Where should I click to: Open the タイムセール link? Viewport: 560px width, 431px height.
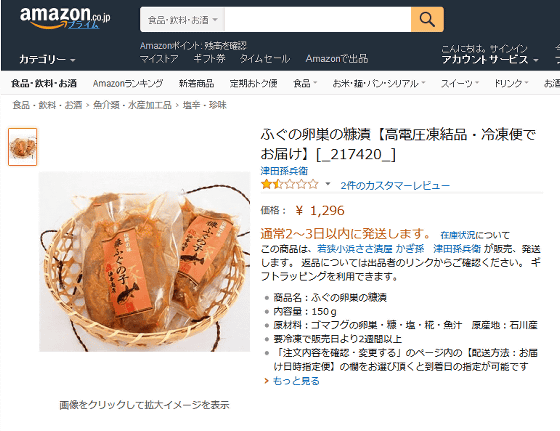[x=265, y=59]
